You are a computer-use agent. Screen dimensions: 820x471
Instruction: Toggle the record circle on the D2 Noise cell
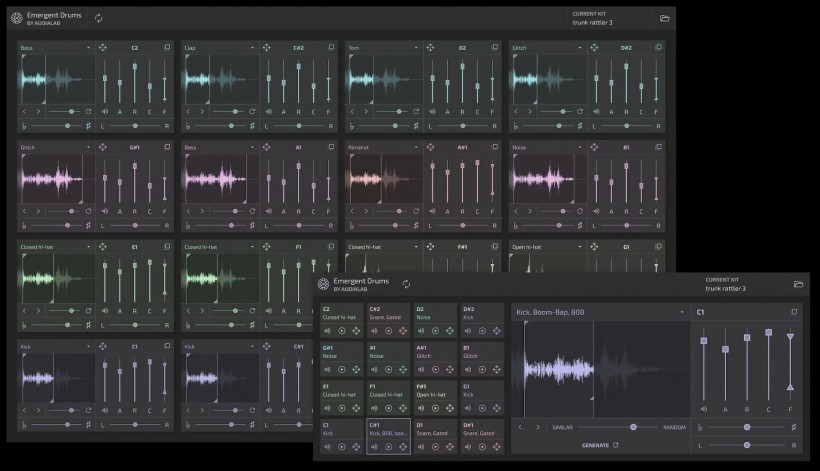436,329
